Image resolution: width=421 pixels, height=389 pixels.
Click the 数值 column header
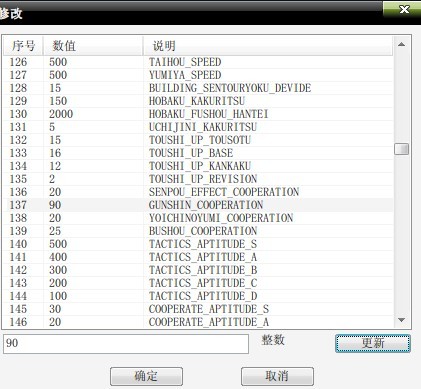tap(93, 46)
